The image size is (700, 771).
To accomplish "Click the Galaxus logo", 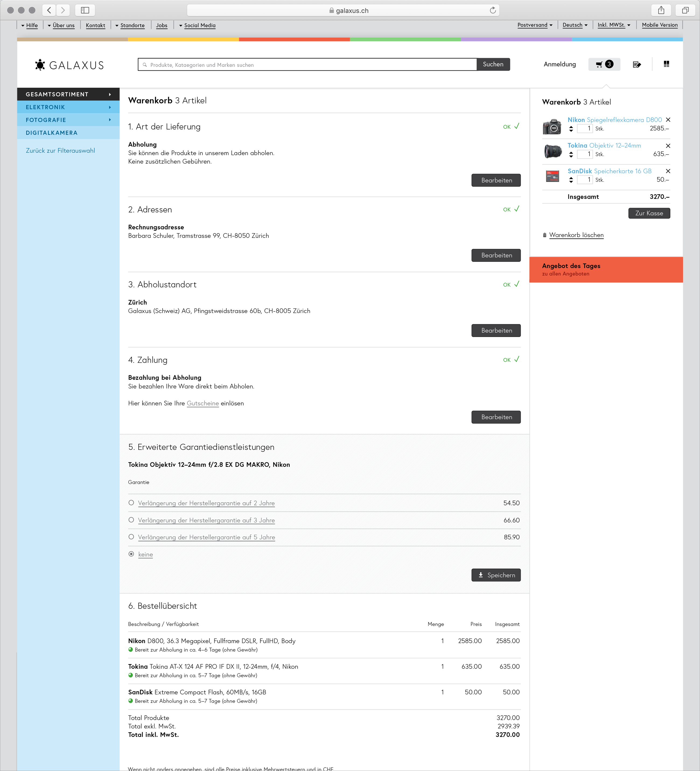I will tap(69, 65).
